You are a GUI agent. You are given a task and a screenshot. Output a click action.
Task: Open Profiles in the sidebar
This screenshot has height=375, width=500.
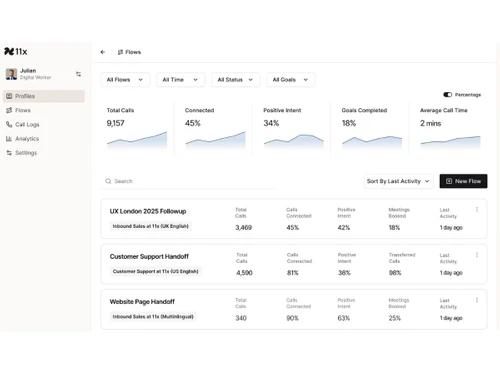[44, 96]
